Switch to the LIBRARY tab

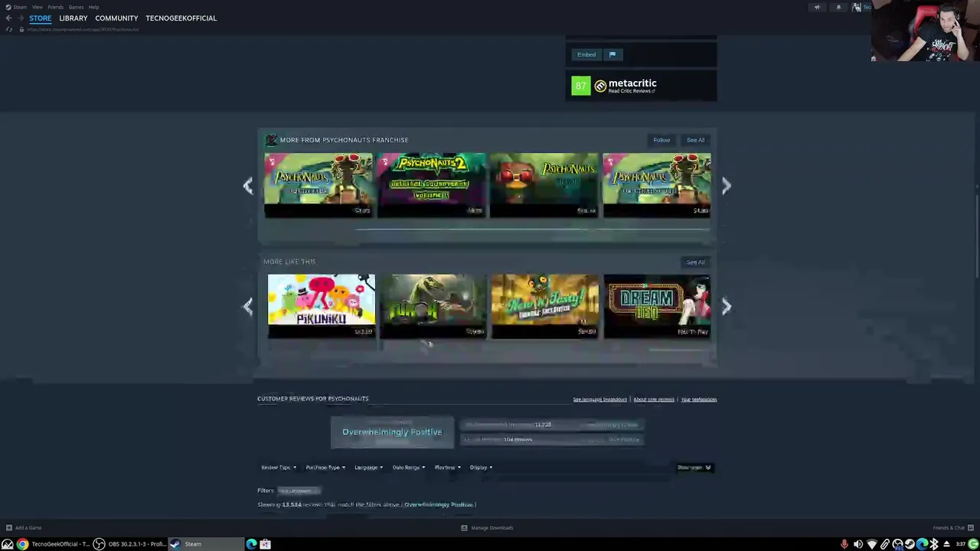click(73, 18)
